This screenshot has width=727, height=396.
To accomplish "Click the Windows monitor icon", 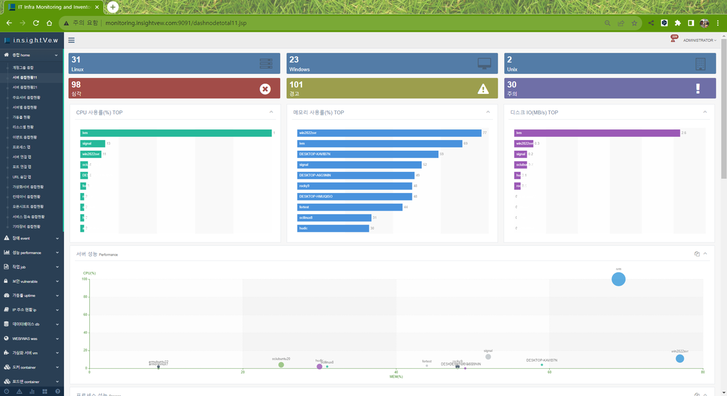I will tap(484, 64).
